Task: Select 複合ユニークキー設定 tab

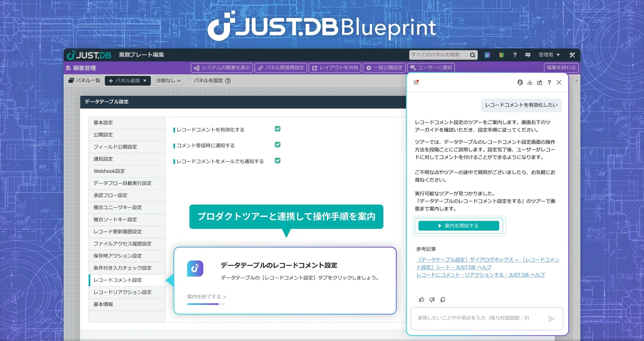Action: pyautogui.click(x=127, y=208)
